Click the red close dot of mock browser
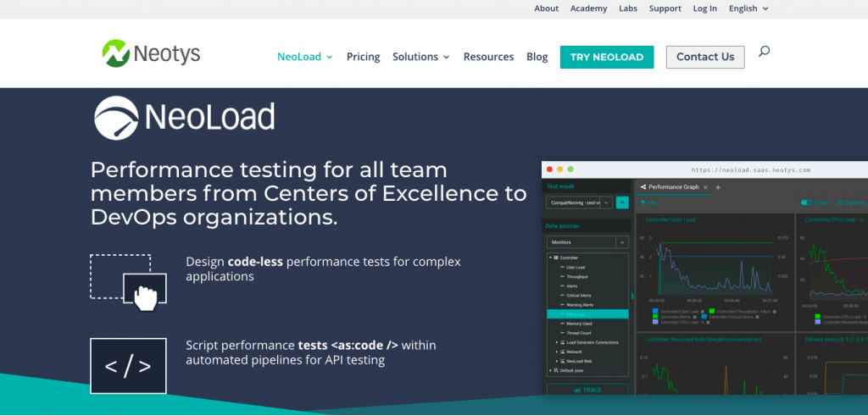This screenshot has height=416, width=868. coord(549,169)
